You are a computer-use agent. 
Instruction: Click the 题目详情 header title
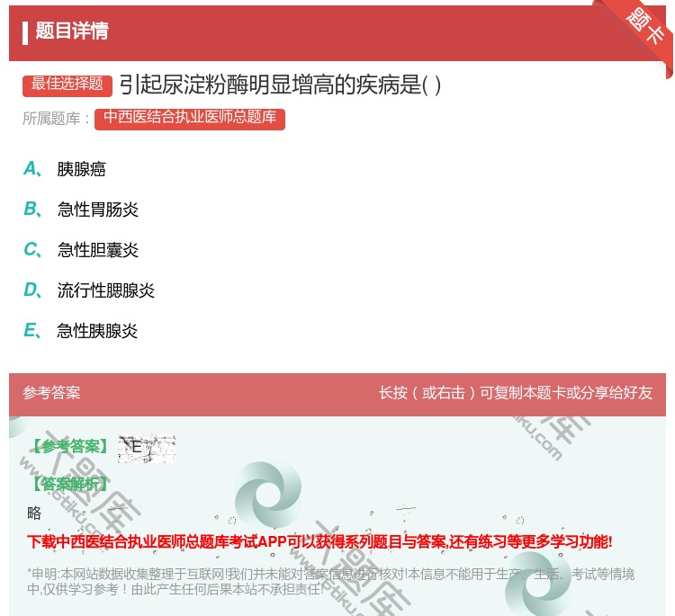72,31
